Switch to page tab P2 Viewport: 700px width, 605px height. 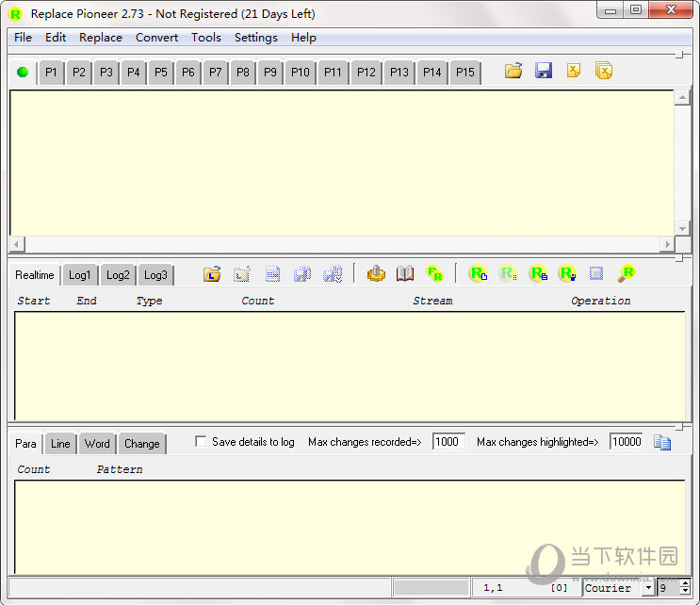tap(78, 73)
